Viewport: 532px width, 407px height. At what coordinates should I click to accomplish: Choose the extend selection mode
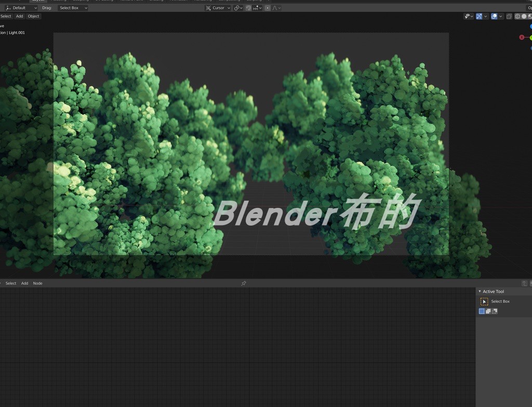488,311
